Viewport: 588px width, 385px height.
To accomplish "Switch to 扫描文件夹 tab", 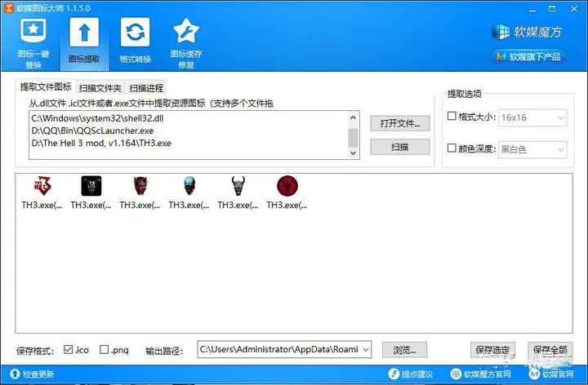I will tap(100, 88).
